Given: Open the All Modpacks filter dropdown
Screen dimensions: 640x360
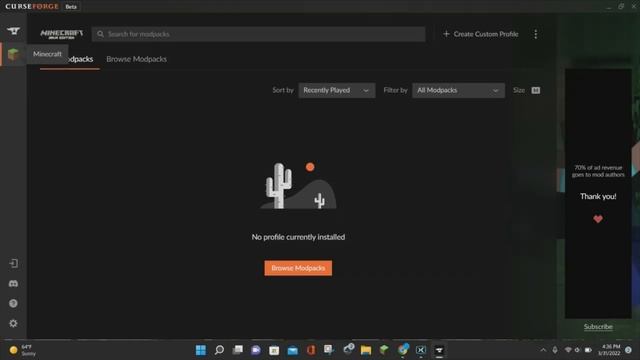Looking at the screenshot, I should pyautogui.click(x=458, y=90).
